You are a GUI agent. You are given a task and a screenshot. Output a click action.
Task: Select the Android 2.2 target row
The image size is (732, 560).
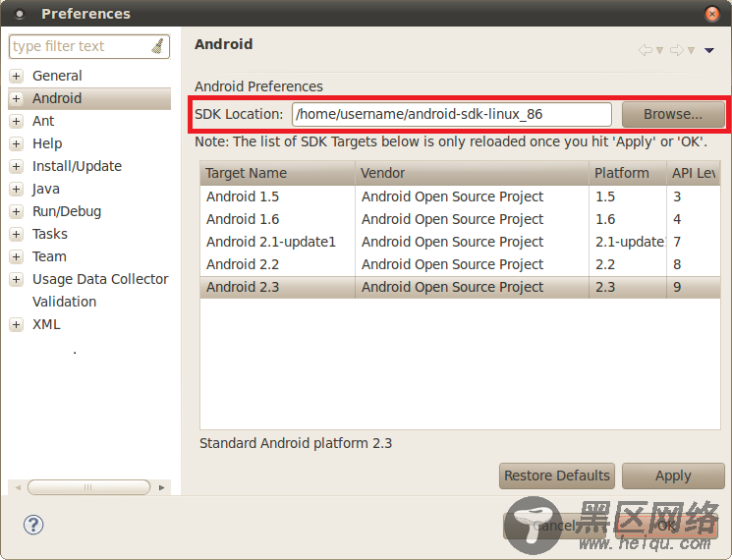(460, 264)
